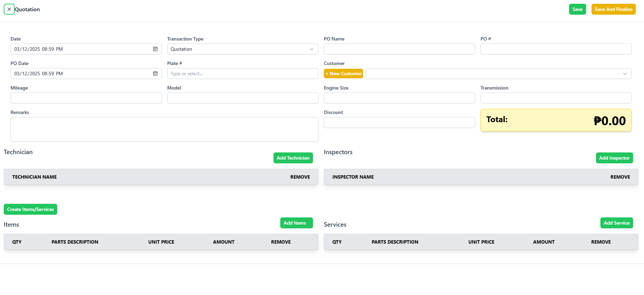Screen dimensions: 644x295
Task: Click Add Technician button
Action: coord(293,158)
